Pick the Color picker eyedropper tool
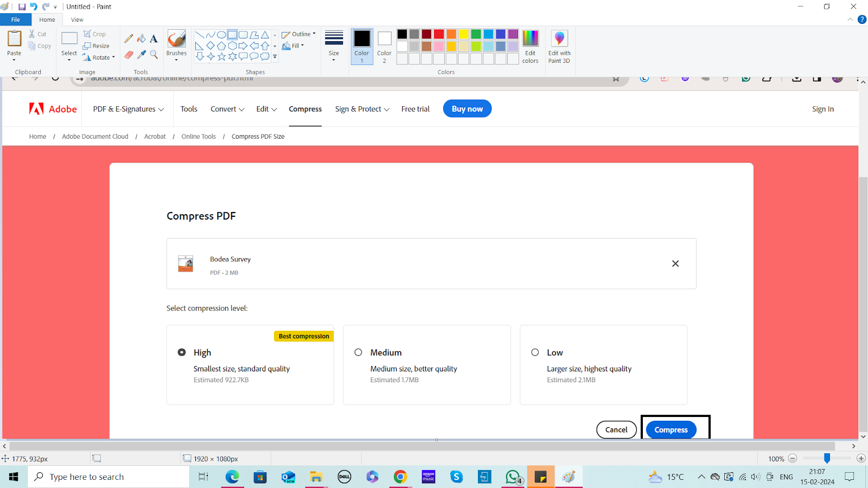 coord(141,55)
